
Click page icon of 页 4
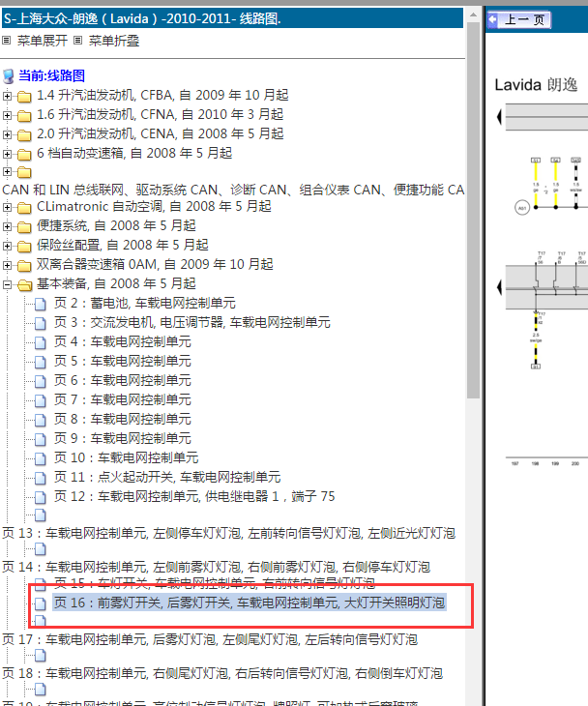(x=41, y=343)
